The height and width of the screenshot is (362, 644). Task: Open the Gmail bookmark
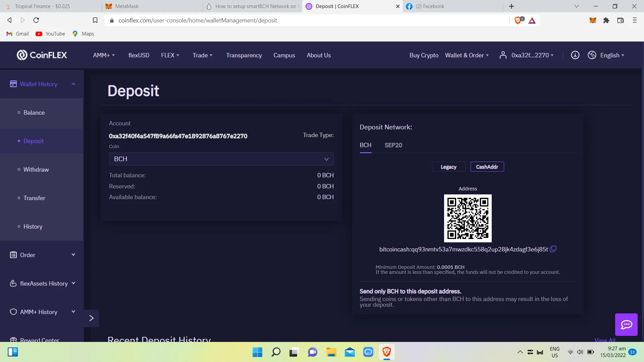coord(17,34)
